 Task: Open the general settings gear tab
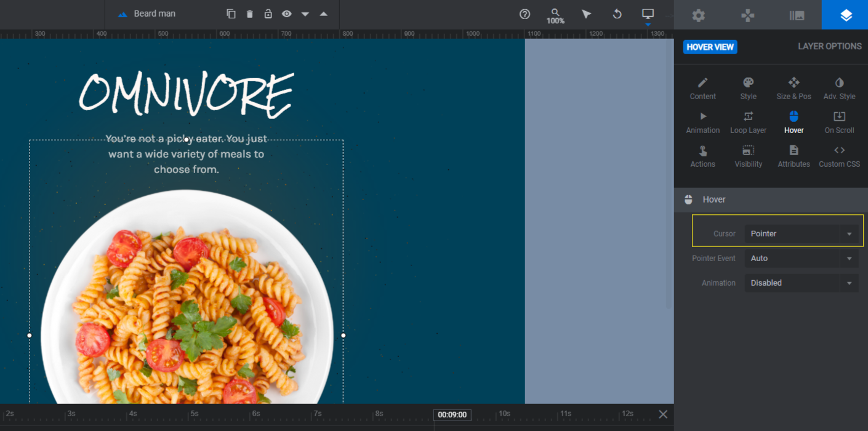click(699, 15)
